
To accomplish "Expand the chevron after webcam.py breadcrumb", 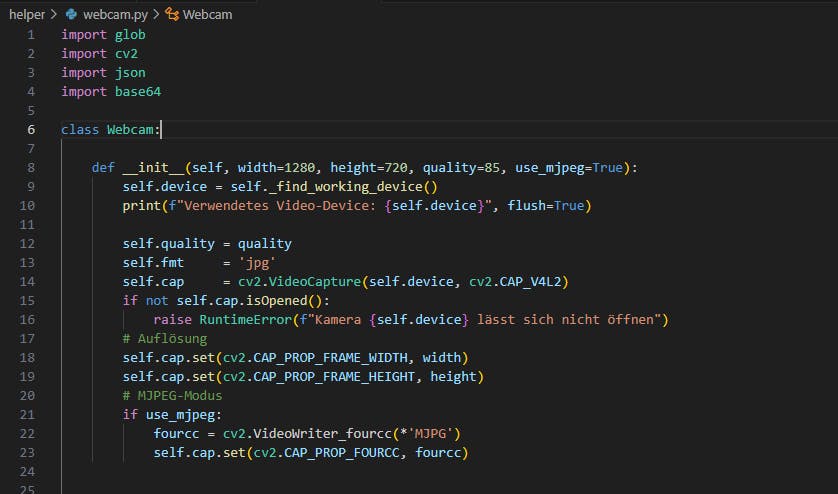I will [x=156, y=14].
